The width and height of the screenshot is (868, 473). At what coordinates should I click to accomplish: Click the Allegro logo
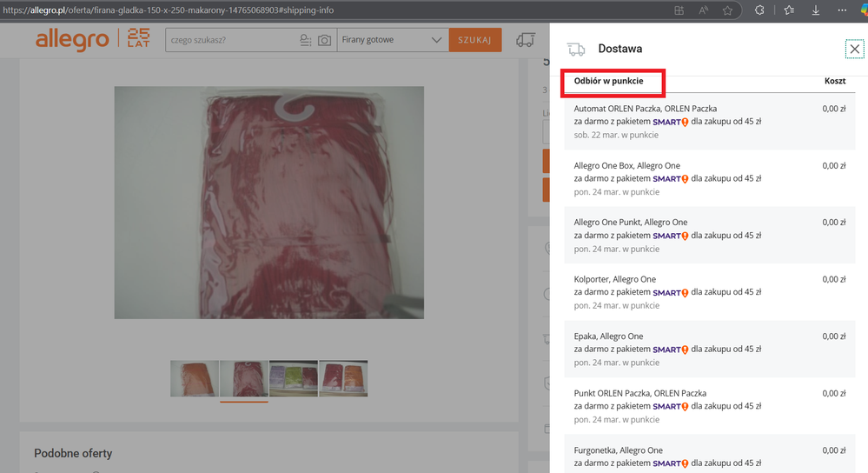pos(72,40)
